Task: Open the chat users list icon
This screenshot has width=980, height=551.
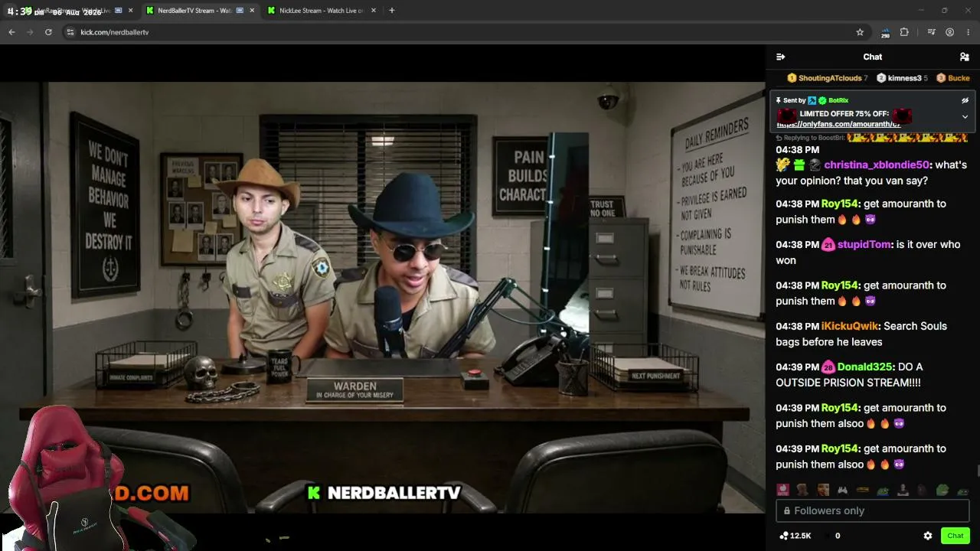Action: click(x=965, y=57)
